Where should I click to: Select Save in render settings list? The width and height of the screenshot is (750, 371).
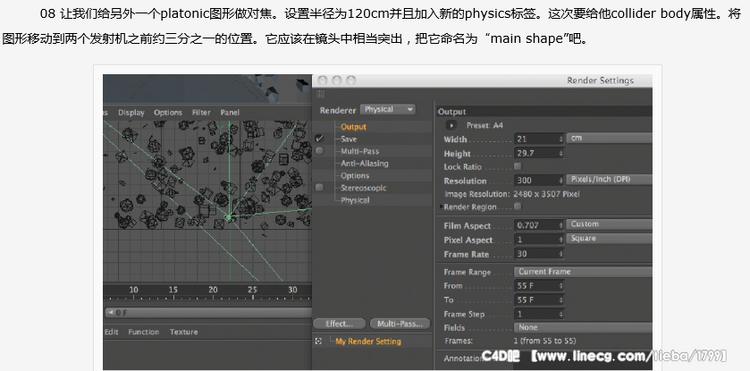coord(349,139)
